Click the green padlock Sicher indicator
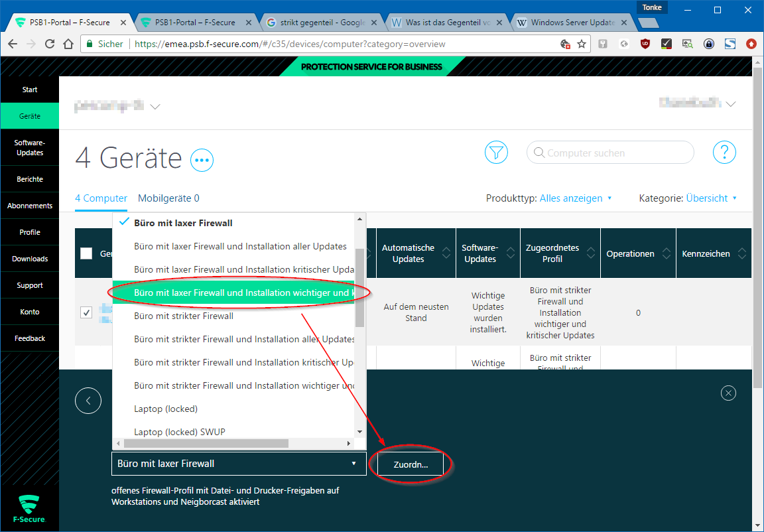 (104, 44)
